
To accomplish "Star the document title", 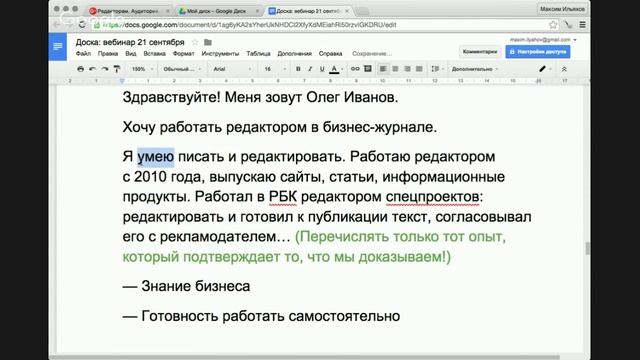I will 195,42.
